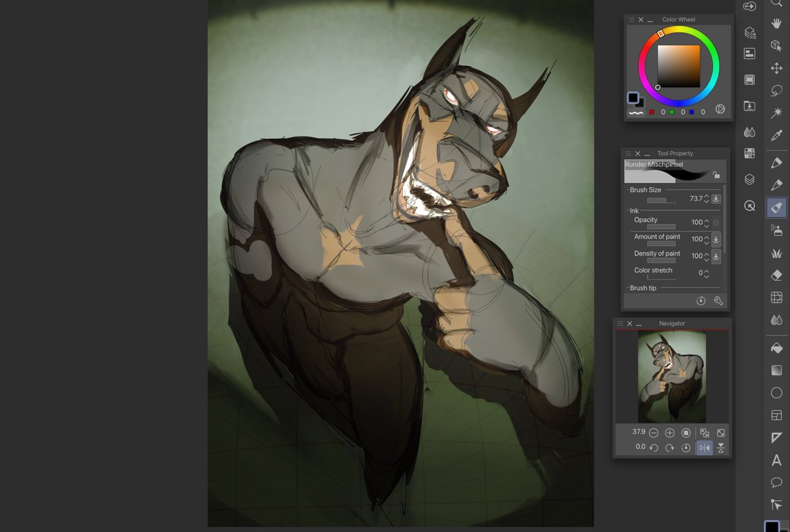Select the Figure ellipse tool
This screenshot has height=532, width=790.
pyautogui.click(x=776, y=392)
